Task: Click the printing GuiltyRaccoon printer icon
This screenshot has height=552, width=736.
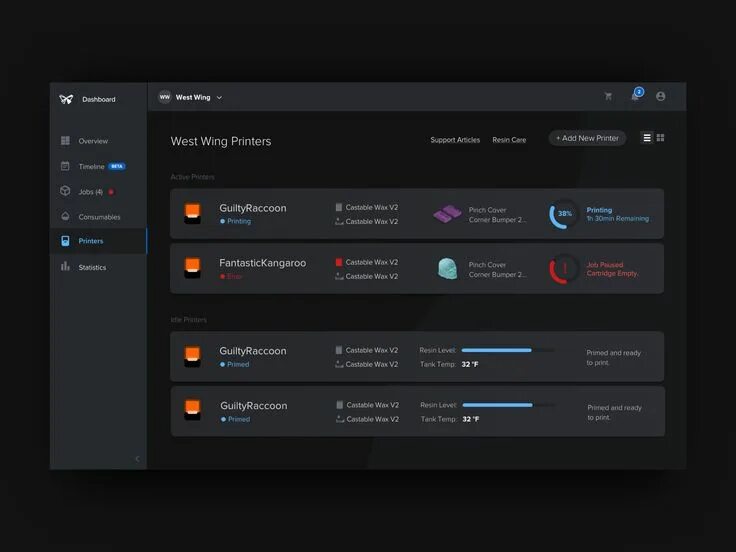Action: tap(192, 214)
